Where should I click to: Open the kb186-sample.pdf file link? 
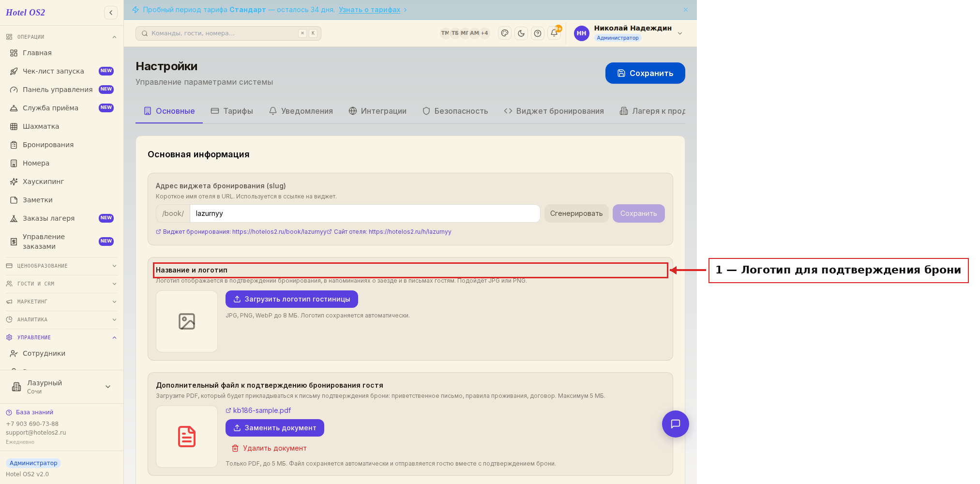point(258,410)
